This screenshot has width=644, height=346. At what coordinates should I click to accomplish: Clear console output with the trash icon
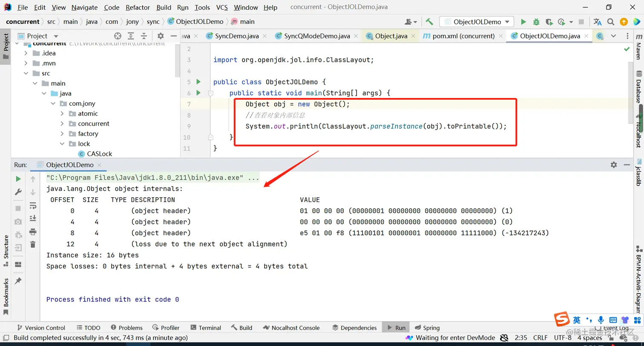(33, 245)
